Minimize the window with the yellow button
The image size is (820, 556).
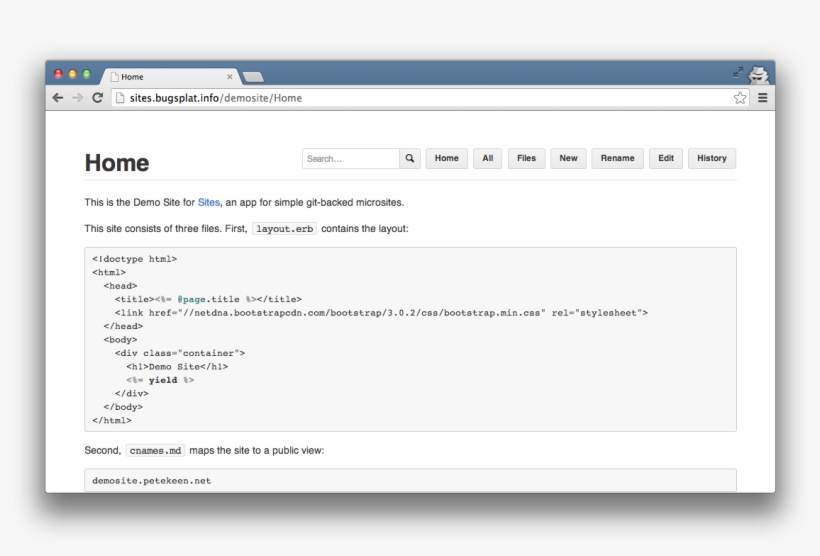point(73,74)
